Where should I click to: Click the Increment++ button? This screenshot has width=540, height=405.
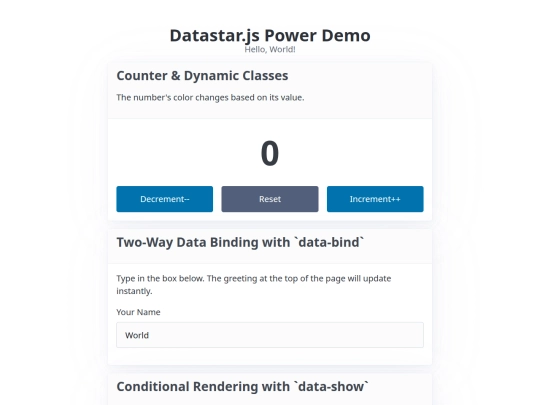click(x=375, y=199)
